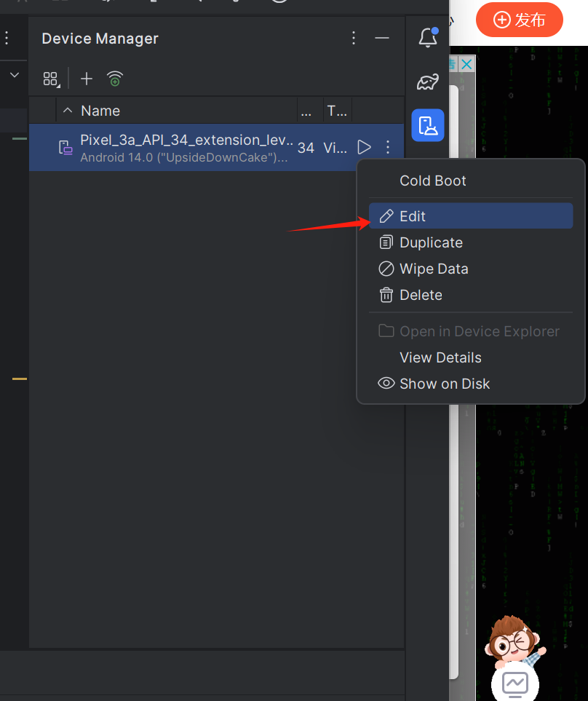Screen dimensions: 588x701
Task: Toggle sort order arrow beside Name
Action: (68, 111)
